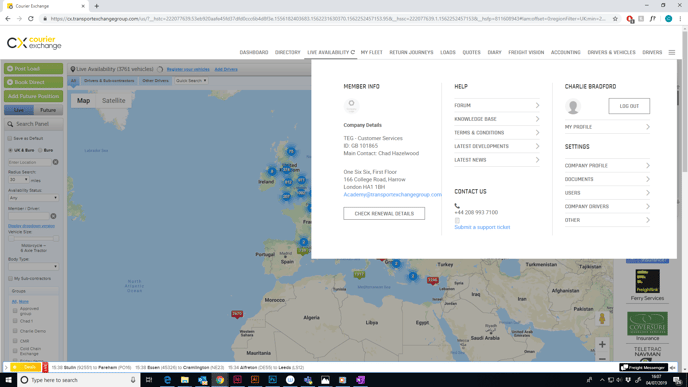Zoom in the map with plus icon

(602, 344)
